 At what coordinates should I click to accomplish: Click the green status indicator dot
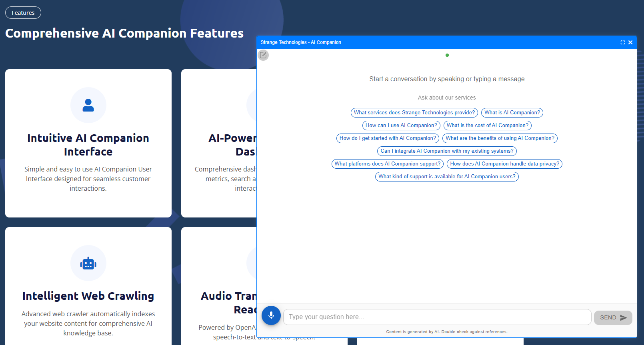coord(447,55)
